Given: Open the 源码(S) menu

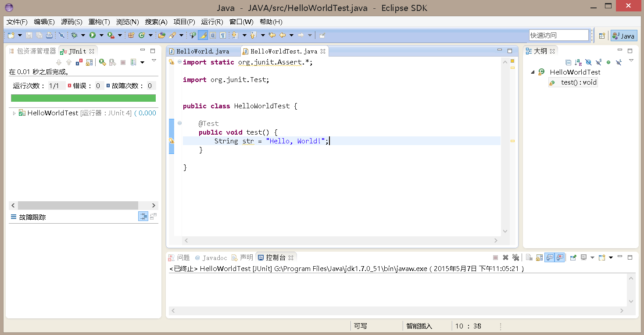Looking at the screenshot, I should (x=72, y=22).
